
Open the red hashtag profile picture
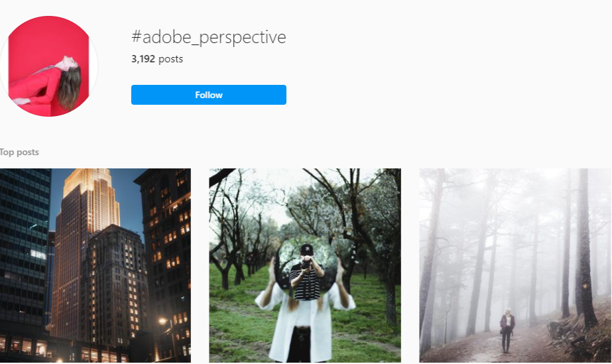click(48, 66)
